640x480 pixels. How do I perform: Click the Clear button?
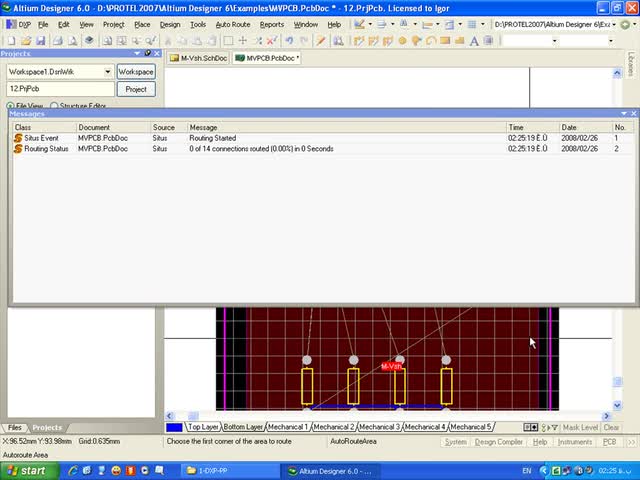pyautogui.click(x=611, y=427)
